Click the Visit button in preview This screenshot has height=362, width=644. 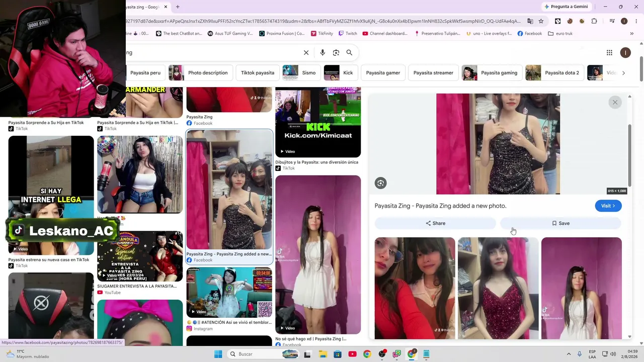tap(608, 206)
